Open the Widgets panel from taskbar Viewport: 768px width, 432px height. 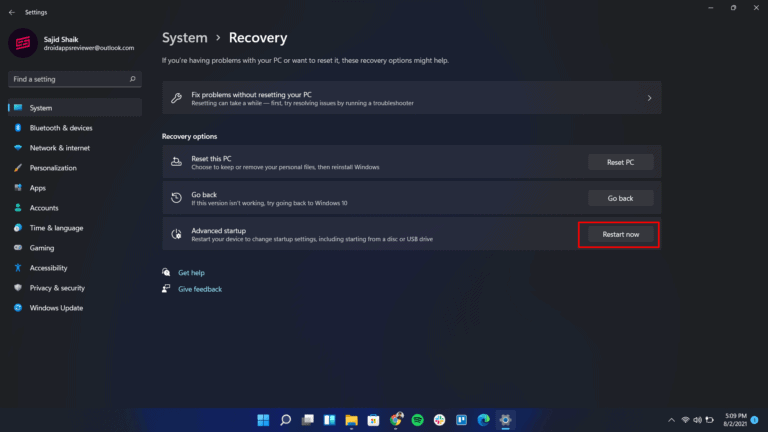329,420
